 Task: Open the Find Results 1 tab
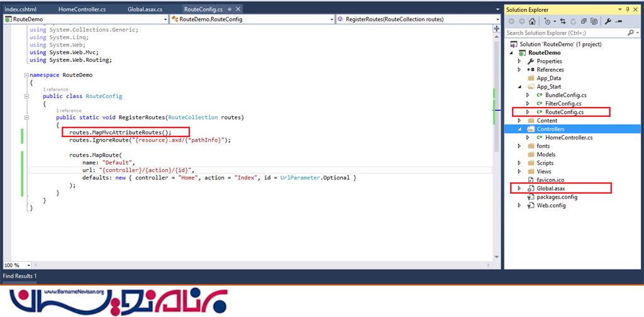point(19,276)
